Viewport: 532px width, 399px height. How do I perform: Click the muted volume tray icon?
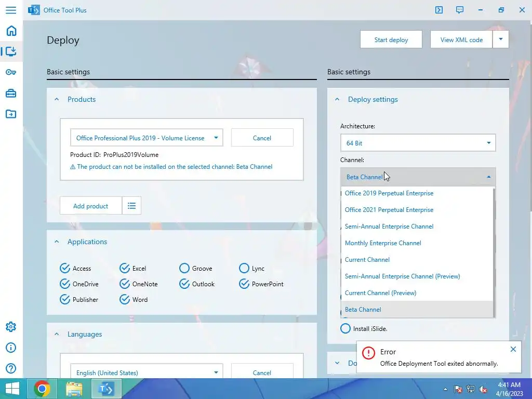tap(483, 389)
